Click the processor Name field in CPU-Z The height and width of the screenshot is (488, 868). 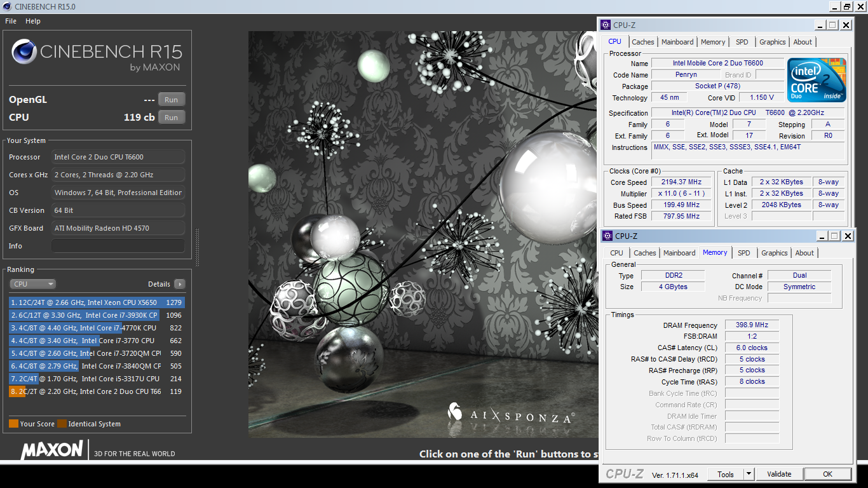[x=718, y=64]
